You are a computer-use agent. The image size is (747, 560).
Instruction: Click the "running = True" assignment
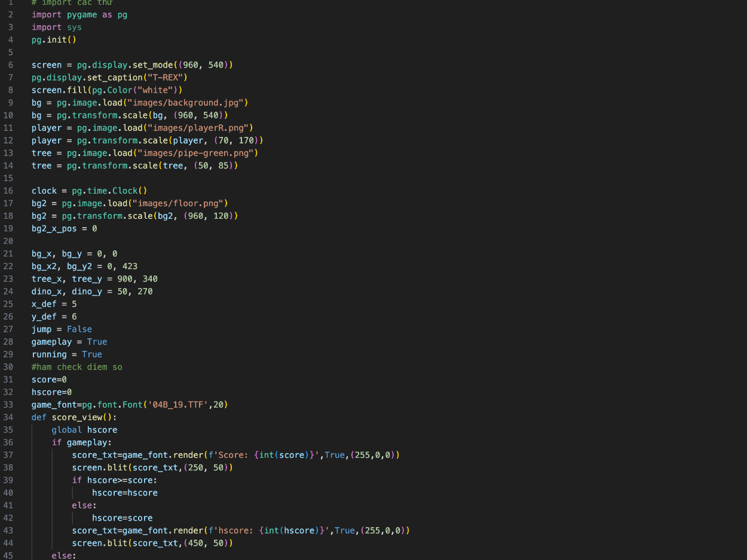(67, 354)
